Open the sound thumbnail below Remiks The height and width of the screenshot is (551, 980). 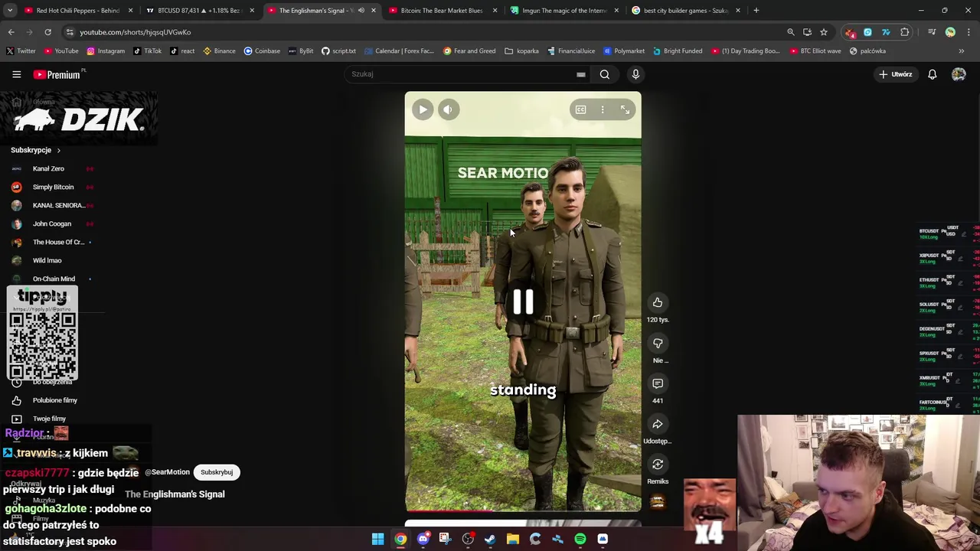pyautogui.click(x=657, y=501)
